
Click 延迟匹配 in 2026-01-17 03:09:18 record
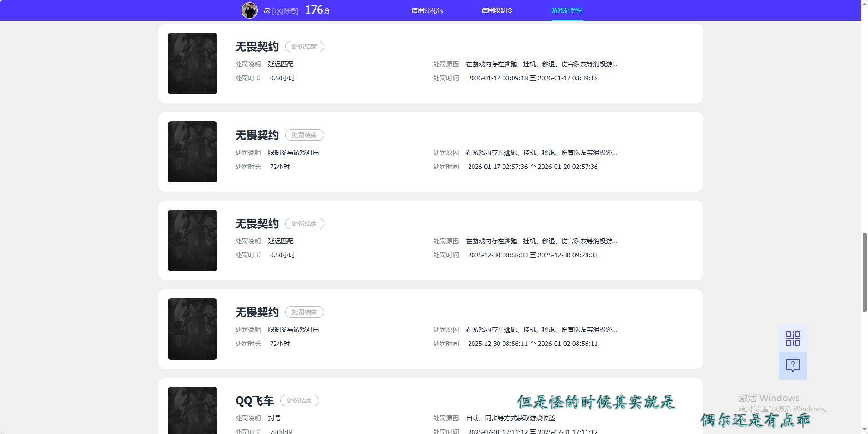coord(281,64)
